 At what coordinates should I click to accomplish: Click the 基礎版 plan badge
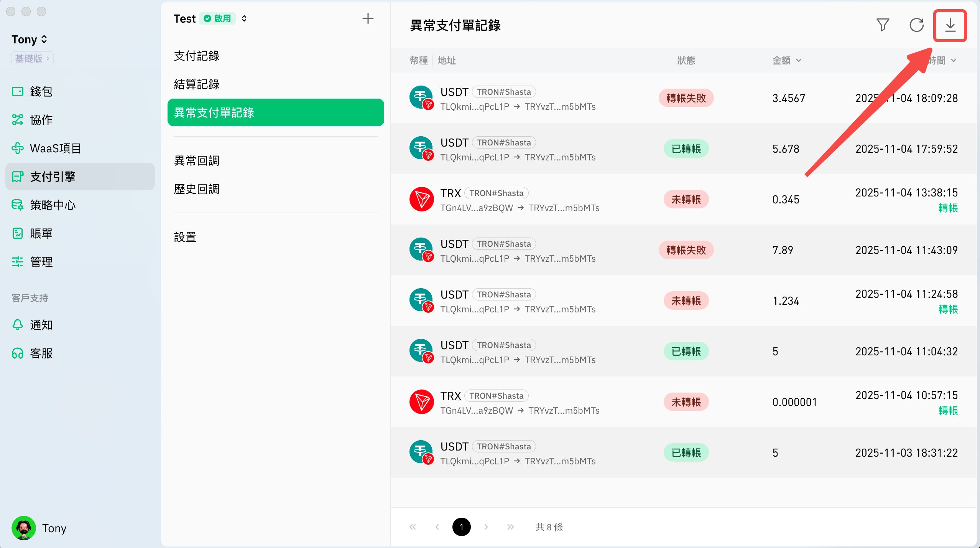(32, 58)
